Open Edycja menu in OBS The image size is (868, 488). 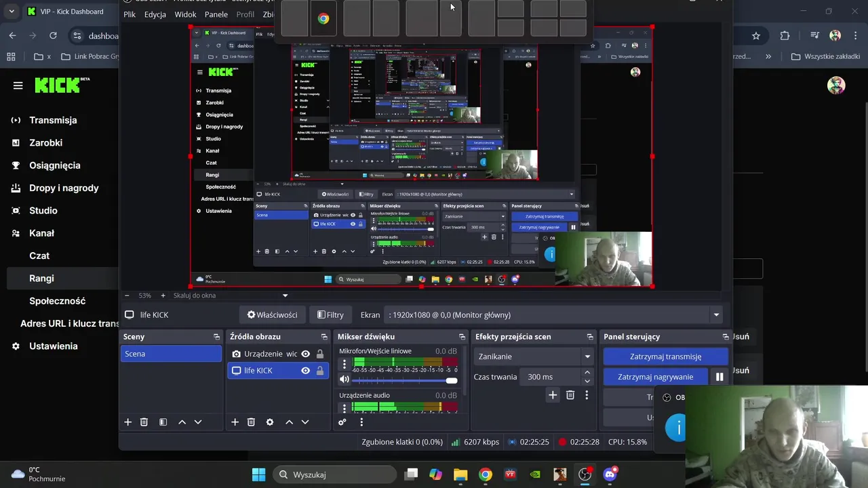point(155,14)
